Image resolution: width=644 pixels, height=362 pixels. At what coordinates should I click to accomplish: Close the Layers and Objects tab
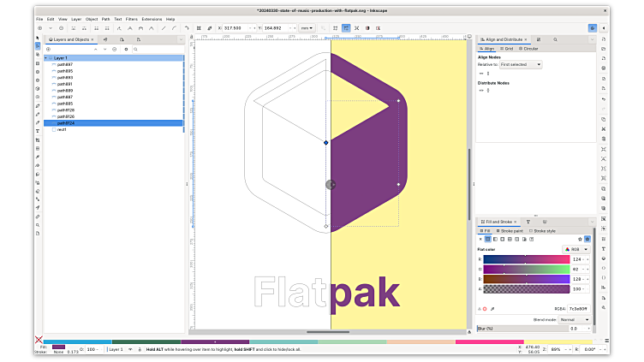coord(93,39)
